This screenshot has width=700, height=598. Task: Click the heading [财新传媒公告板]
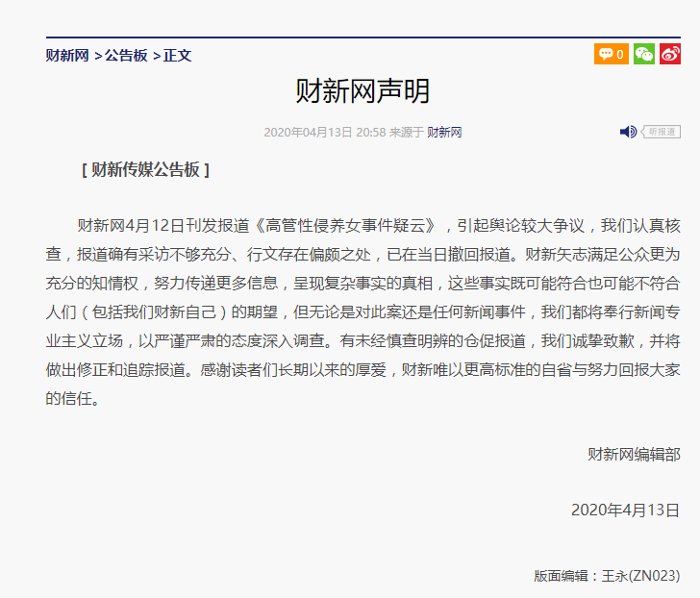click(x=145, y=169)
